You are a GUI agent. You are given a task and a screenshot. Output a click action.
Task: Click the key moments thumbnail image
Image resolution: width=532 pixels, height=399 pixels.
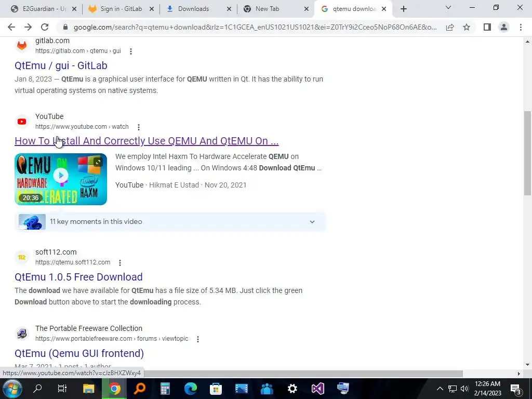[x=32, y=222]
